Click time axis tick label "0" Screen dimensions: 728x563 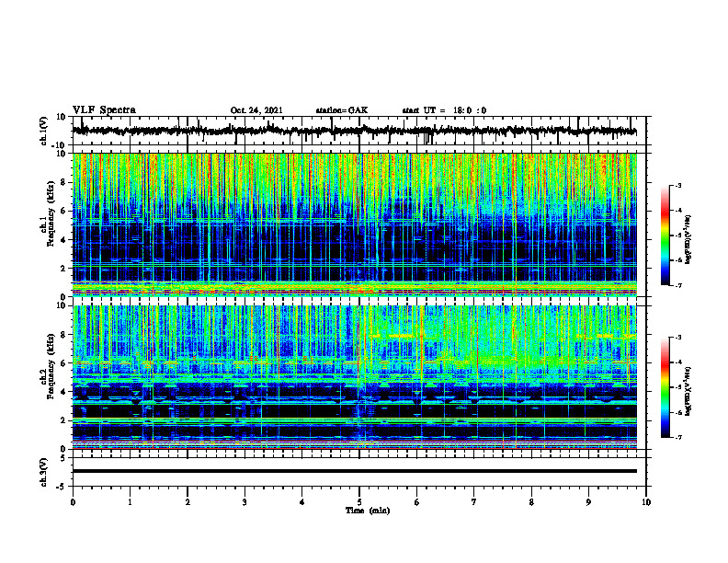(73, 502)
